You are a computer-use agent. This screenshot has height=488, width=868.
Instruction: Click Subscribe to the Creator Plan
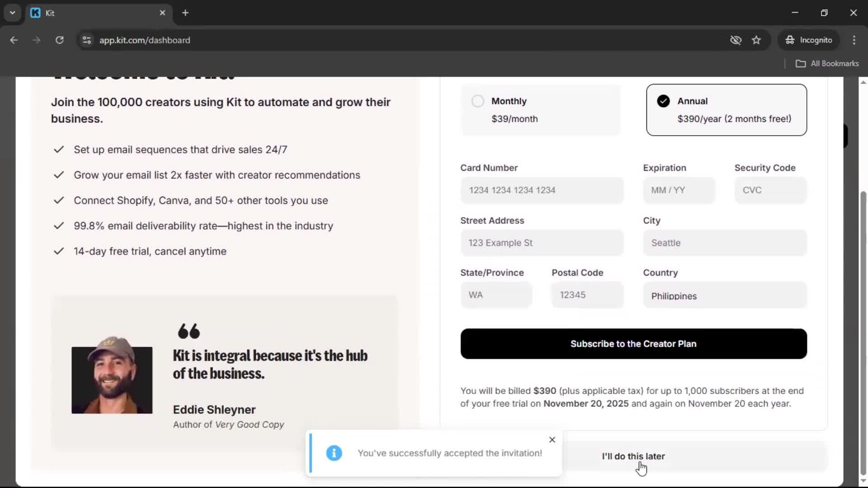[x=633, y=344]
